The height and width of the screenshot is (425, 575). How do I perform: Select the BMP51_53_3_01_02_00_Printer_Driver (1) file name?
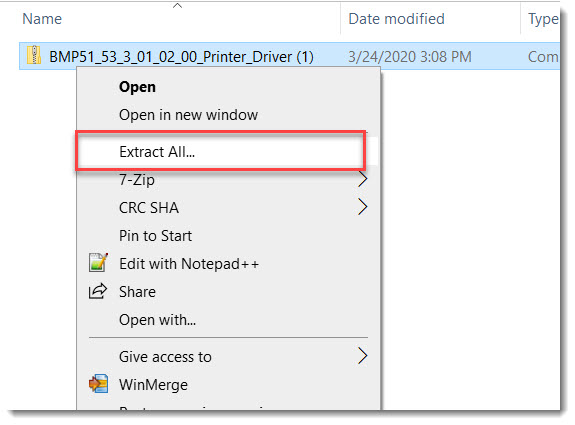181,57
